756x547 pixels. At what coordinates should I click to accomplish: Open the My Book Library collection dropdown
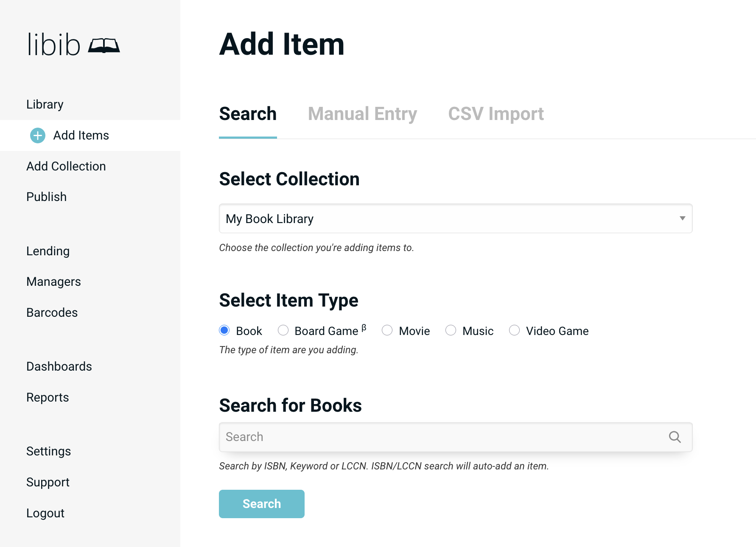455,218
